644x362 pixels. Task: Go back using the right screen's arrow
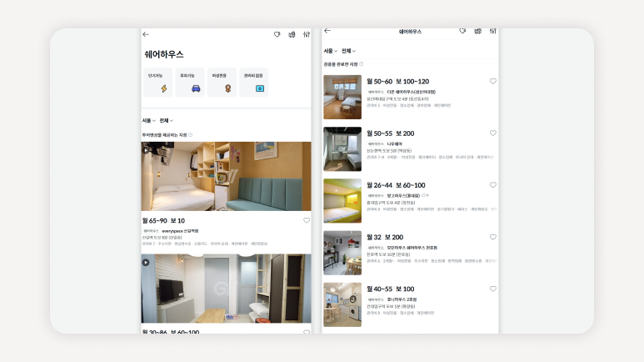[327, 31]
